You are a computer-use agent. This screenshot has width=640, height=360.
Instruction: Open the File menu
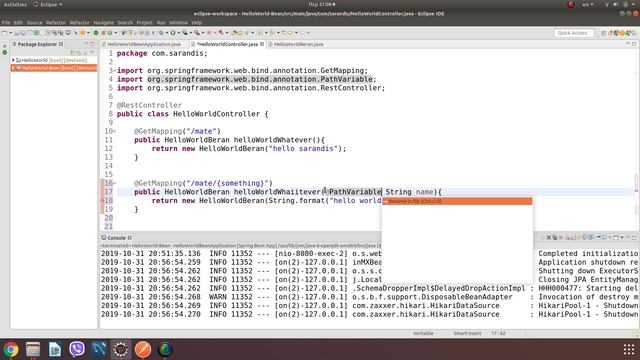pyautogui.click(x=6, y=22)
